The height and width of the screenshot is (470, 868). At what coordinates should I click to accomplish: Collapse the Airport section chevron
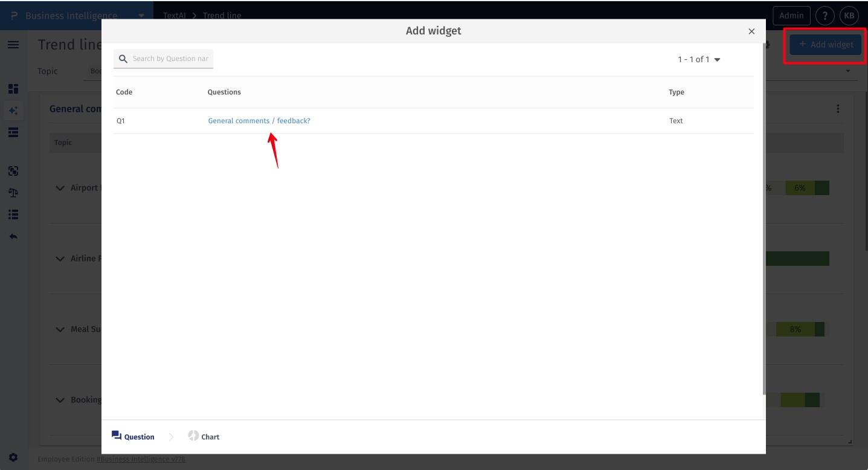(x=60, y=187)
